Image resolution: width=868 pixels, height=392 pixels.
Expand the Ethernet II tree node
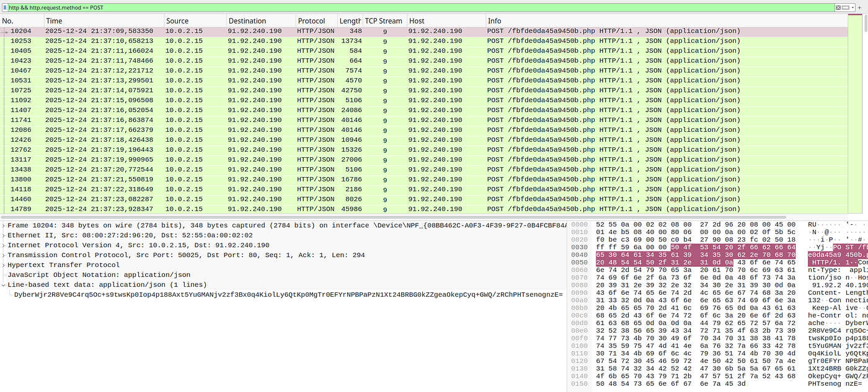click(3, 235)
